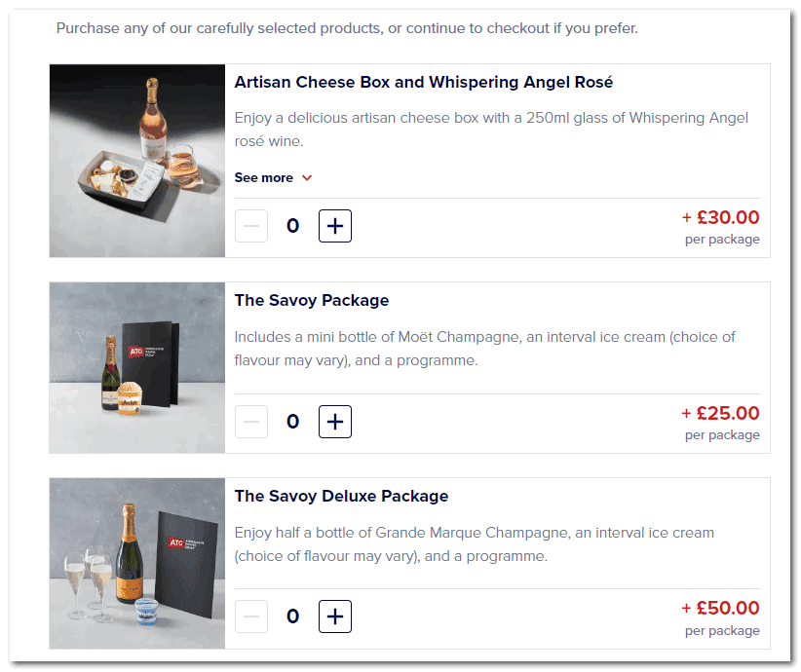The image size is (801, 672).
Task: Increase Artisan Cheese Box quantity with plus
Action: click(x=335, y=226)
